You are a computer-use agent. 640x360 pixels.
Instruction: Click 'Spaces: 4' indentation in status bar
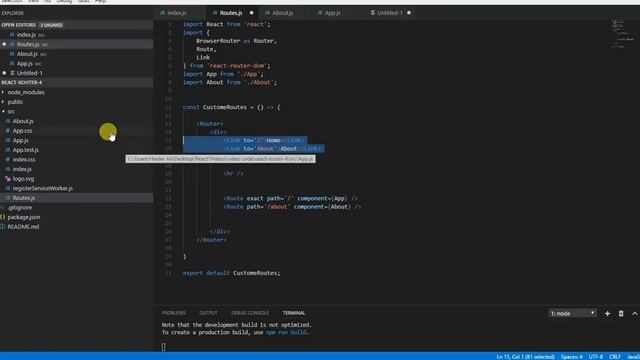[x=571, y=357]
